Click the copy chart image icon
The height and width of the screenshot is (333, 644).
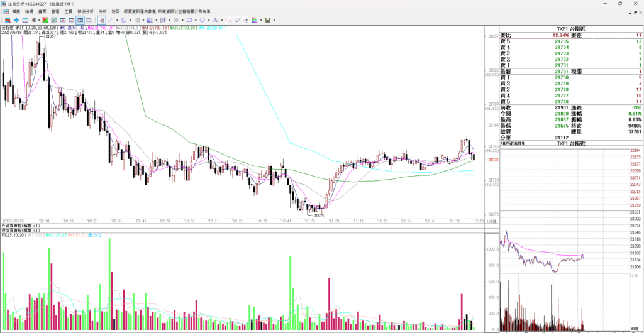246,19
